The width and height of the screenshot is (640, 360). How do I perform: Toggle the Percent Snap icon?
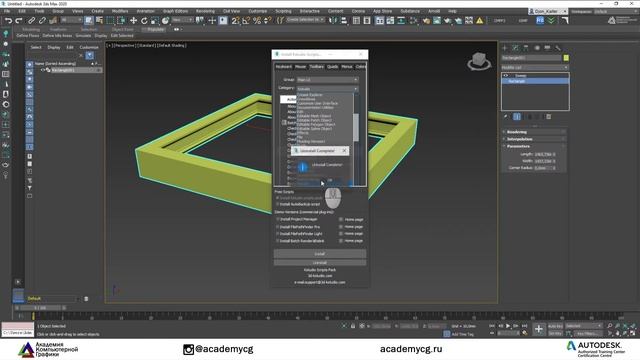point(257,20)
